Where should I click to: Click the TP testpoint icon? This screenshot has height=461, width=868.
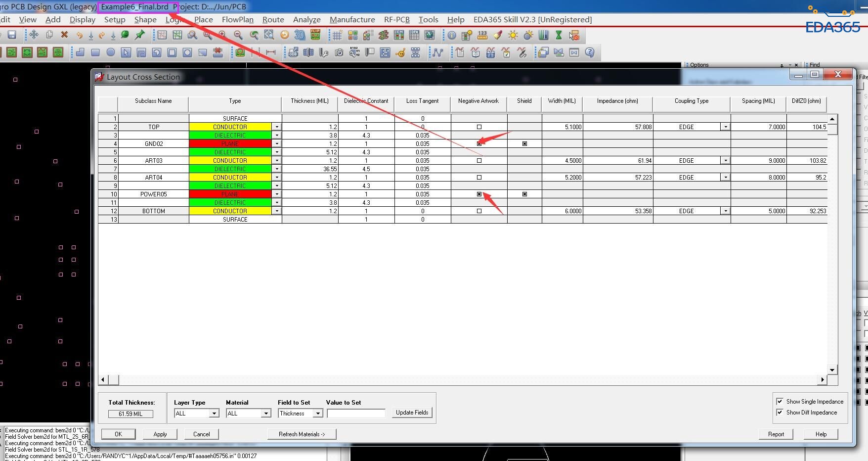pos(400,52)
